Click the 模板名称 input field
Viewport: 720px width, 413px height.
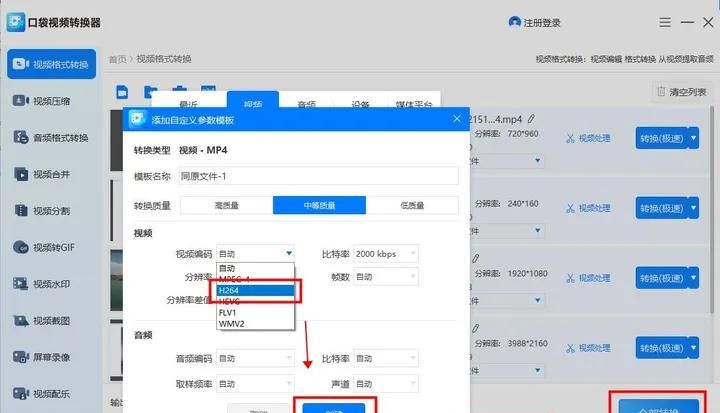pos(319,176)
